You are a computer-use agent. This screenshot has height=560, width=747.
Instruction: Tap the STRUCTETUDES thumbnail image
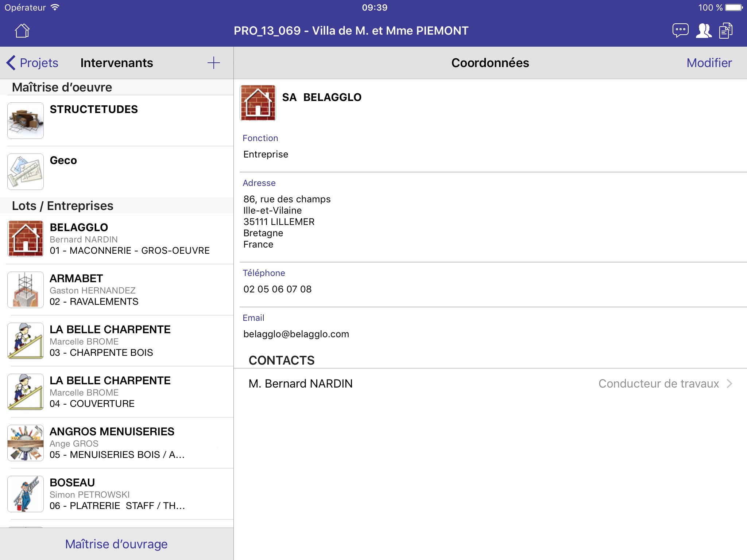[x=26, y=121]
